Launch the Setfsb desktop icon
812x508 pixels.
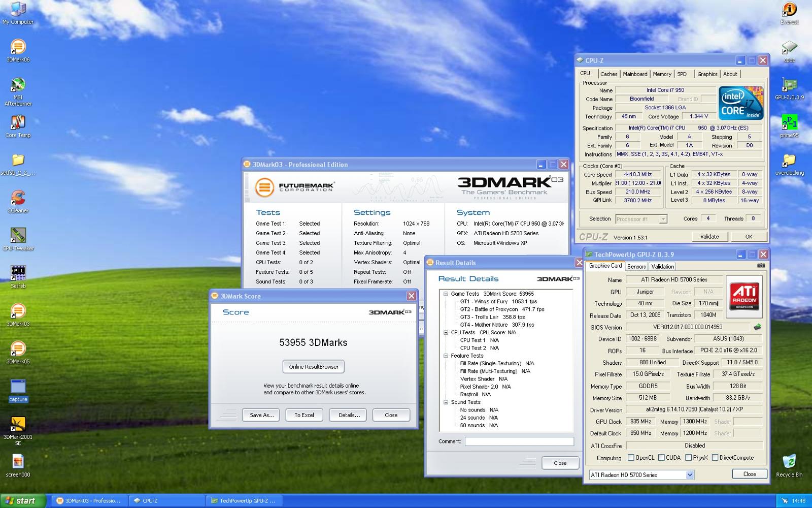coord(18,276)
